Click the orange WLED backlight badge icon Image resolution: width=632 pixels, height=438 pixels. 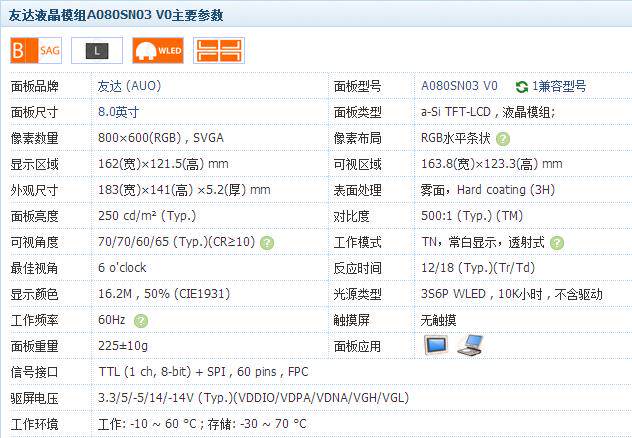click(158, 50)
